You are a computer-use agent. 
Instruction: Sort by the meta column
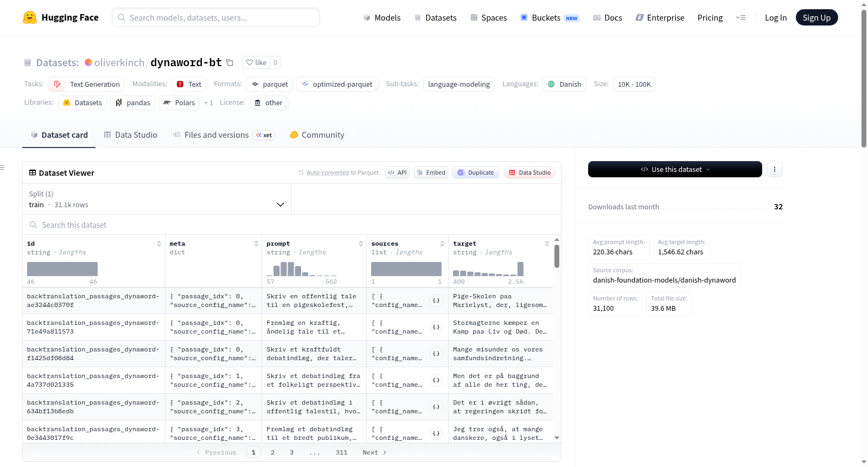[x=256, y=244]
